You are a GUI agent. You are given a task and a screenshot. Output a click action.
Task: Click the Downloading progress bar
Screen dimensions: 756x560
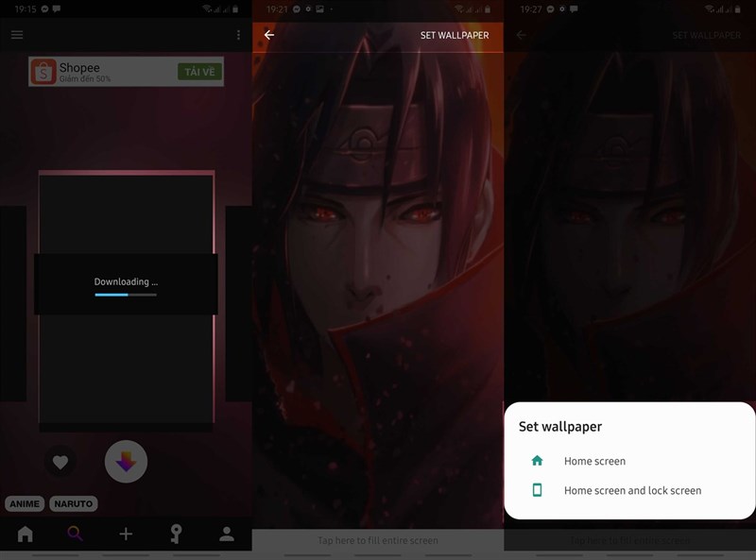[126, 295]
